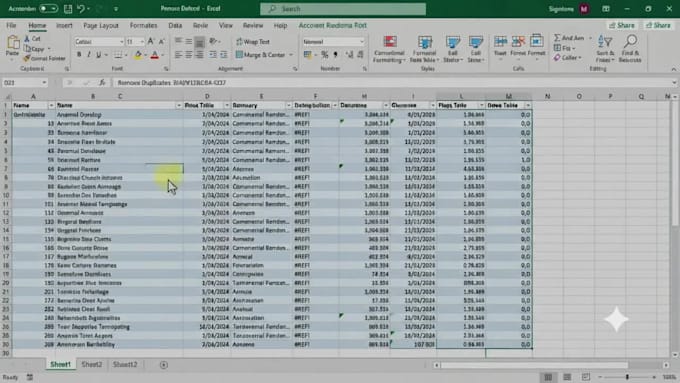Click the decrease font size icon
680x383 pixels.
pos(161,42)
